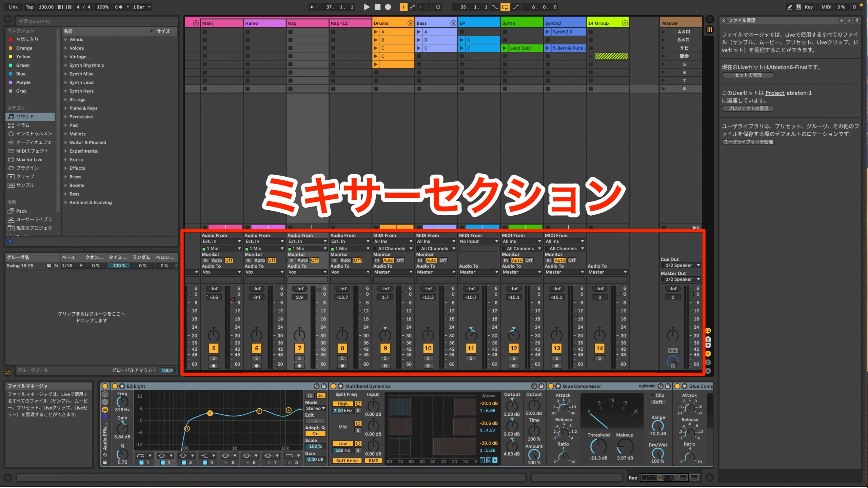The image size is (868, 488).
Task: Toggle the Loop switch in transport
Action: coord(505,7)
